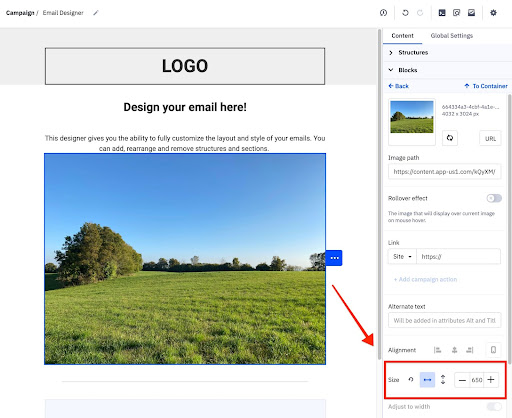512x418 pixels.
Task: Go Back in the Blocks panel
Action: 398,86
